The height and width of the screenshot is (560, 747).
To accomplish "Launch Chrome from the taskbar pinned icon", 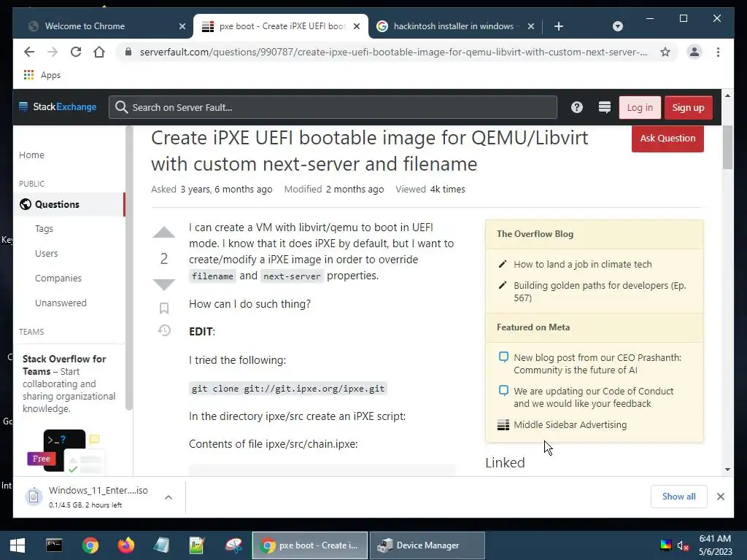I will (x=90, y=545).
